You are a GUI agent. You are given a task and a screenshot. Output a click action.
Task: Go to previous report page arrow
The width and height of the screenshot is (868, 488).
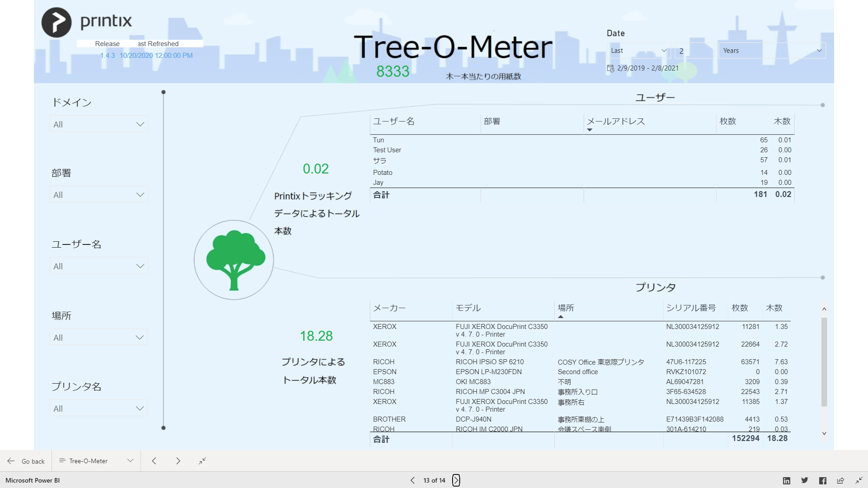pos(154,461)
